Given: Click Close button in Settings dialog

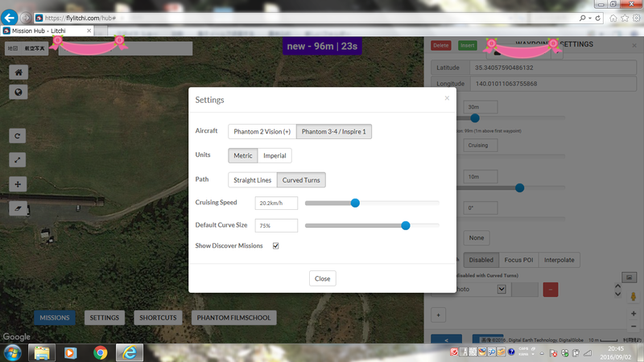Looking at the screenshot, I should (323, 278).
